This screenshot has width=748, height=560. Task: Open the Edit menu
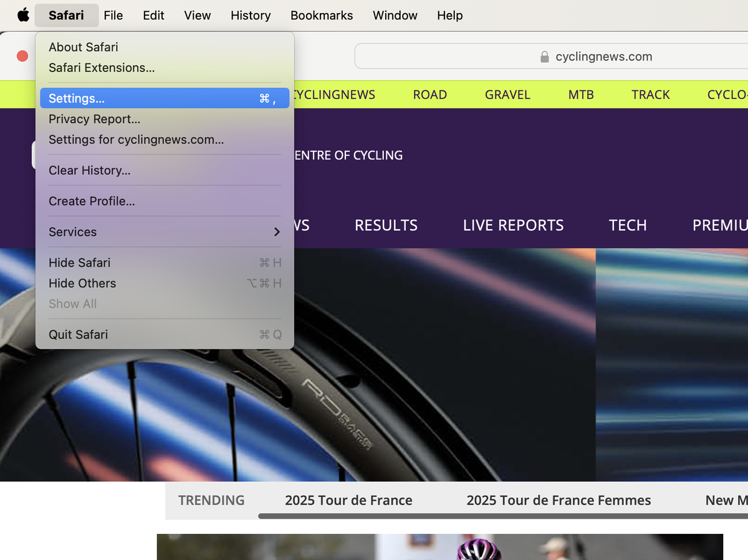(153, 15)
